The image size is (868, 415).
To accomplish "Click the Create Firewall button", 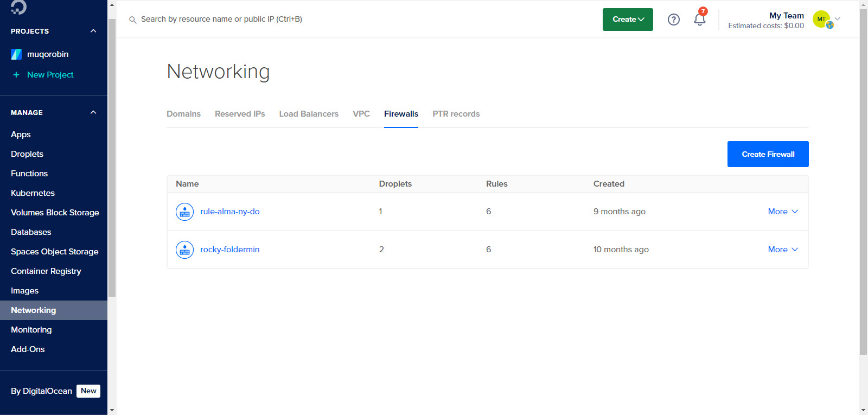I will point(768,154).
